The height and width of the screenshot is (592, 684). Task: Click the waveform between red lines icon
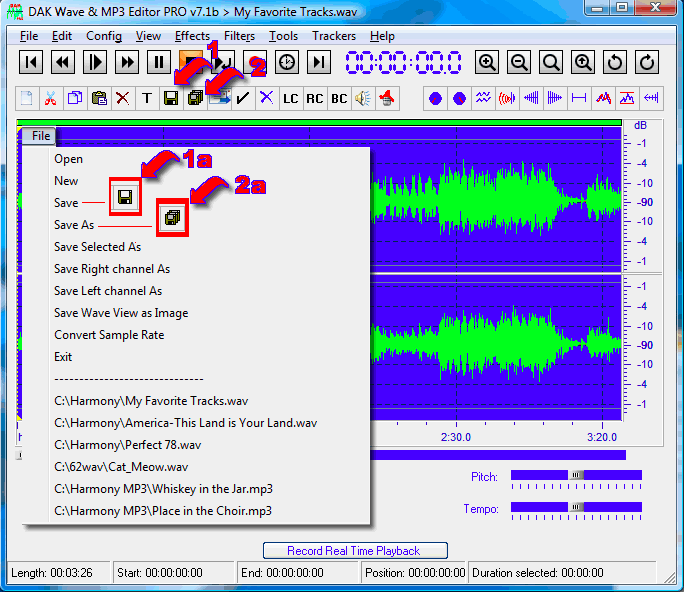(x=627, y=98)
